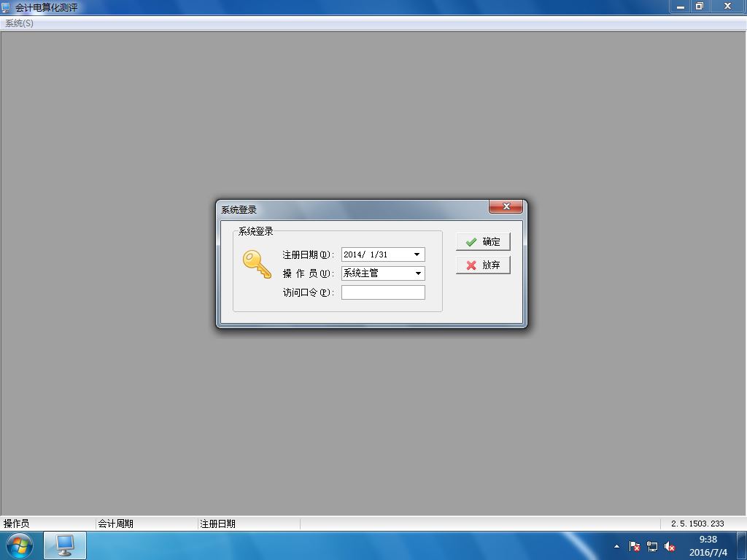Restore down the main window
Image resolution: width=747 pixels, height=560 pixels.
(x=700, y=6)
